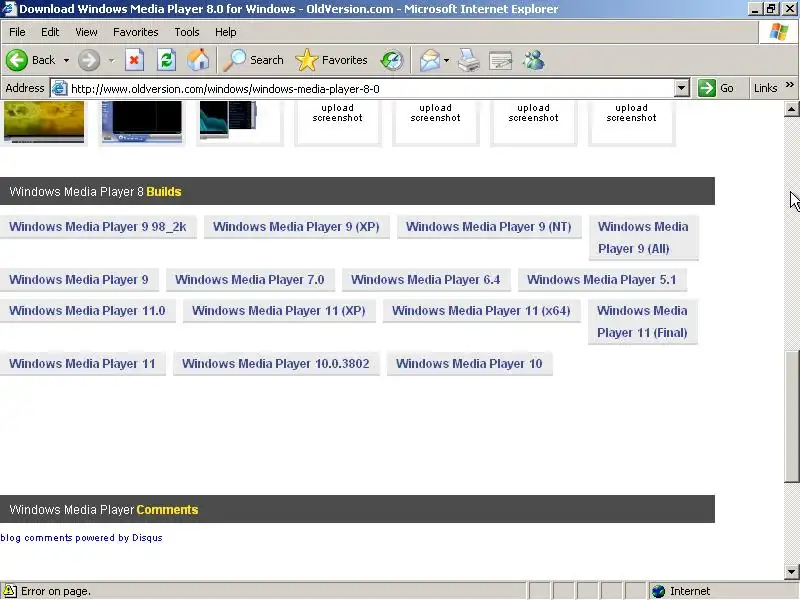Screen dimensions: 800x600
Task: Open the yellow-green visualization screenshot thumbnail
Action: [x=44, y=121]
